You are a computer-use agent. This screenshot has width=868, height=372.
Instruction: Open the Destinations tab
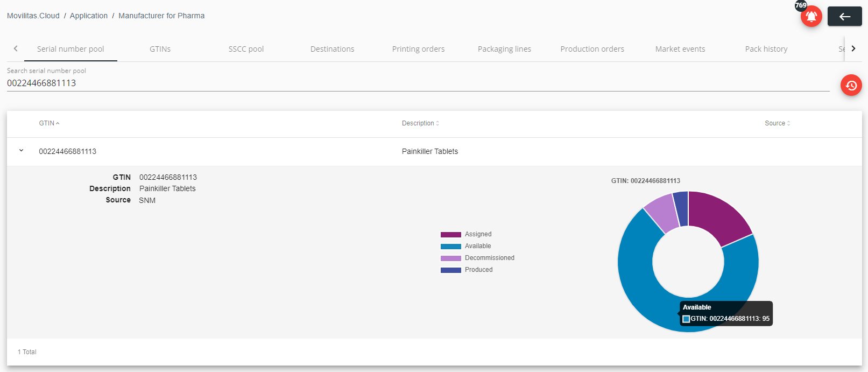click(332, 49)
